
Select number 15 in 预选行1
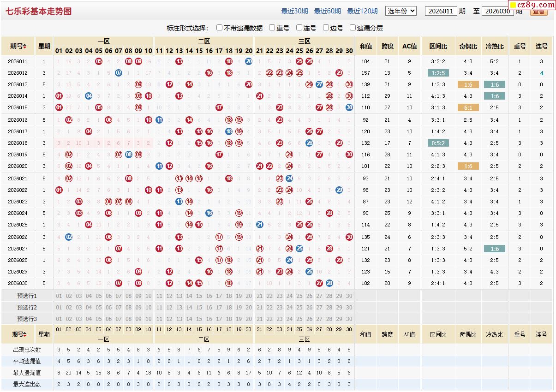pos(199,296)
